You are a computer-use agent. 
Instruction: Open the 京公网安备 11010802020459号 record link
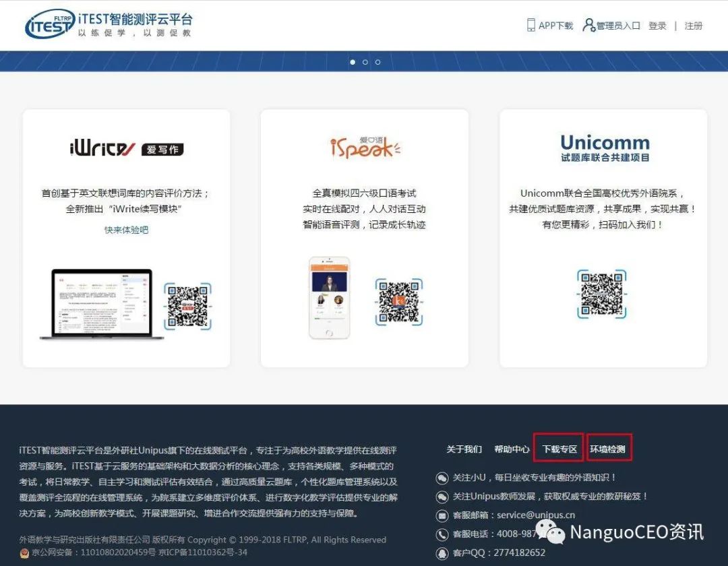pyautogui.click(x=94, y=553)
